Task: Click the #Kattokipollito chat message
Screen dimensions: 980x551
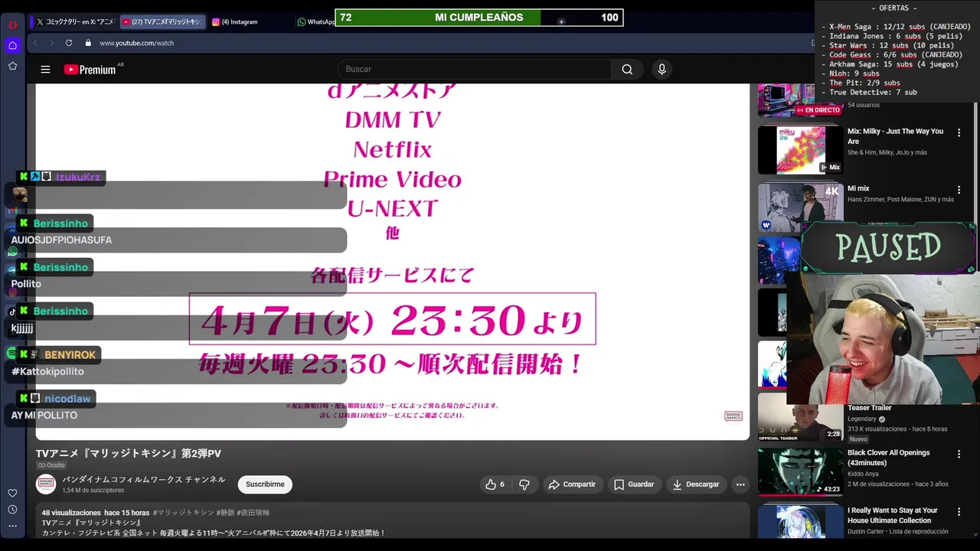Action: point(47,371)
